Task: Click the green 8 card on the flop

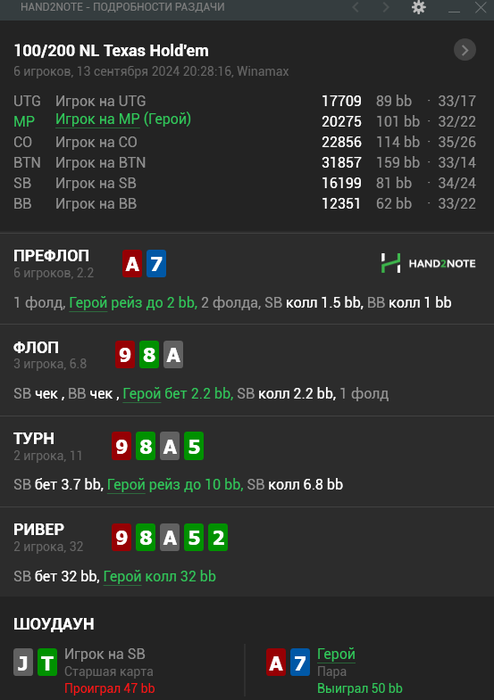Action: tap(149, 354)
